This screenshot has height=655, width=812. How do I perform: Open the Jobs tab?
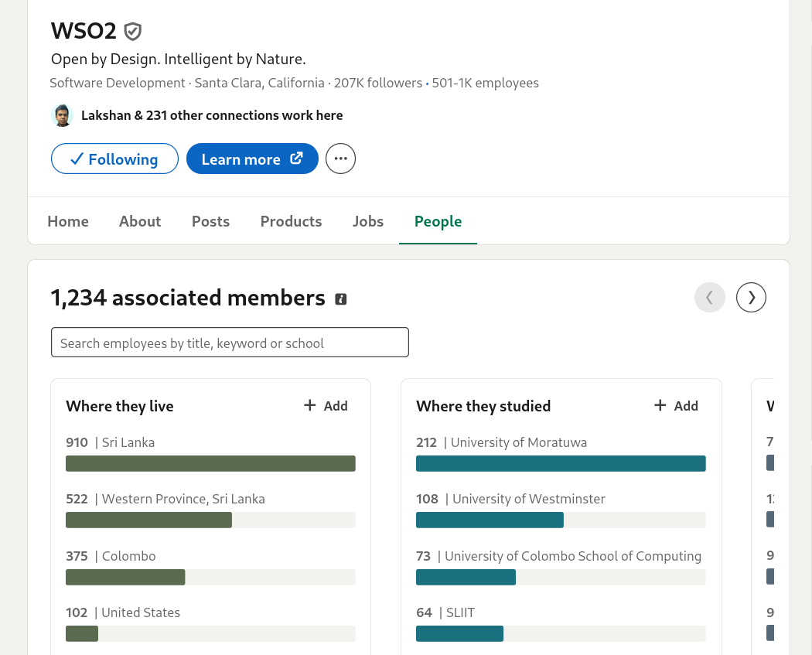(x=367, y=221)
